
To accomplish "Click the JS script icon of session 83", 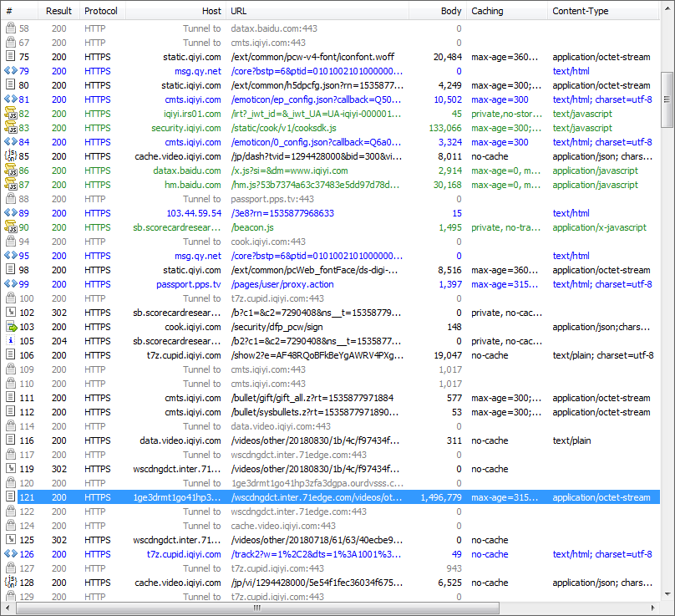I will click(11, 128).
